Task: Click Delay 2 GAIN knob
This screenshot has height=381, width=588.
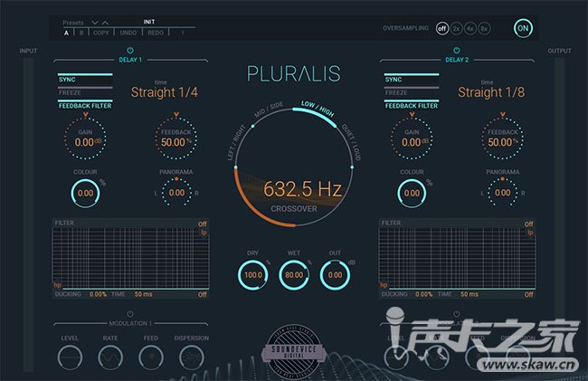Action: 412,138
